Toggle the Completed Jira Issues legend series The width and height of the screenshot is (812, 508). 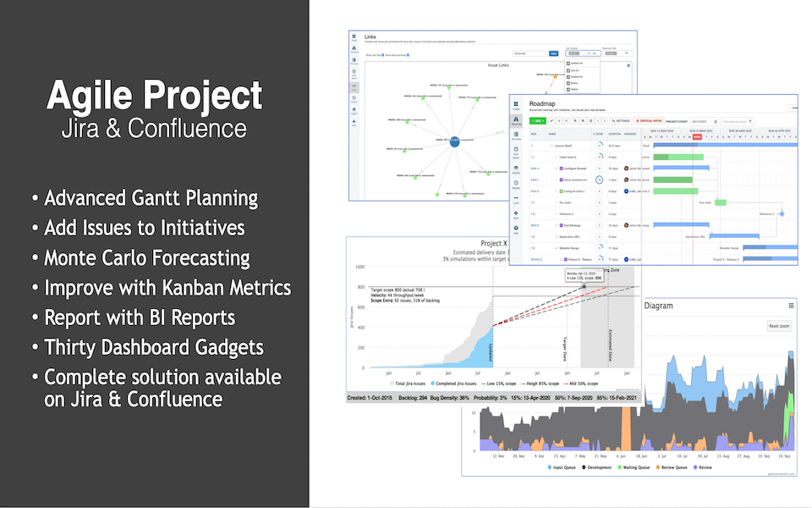coord(453,384)
